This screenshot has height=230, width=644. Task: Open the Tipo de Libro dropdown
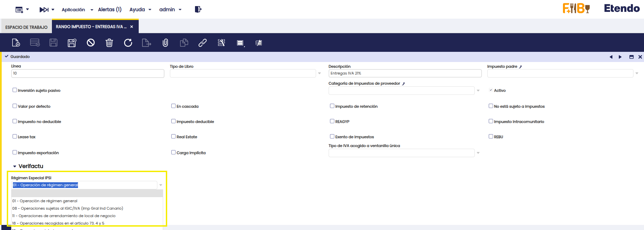click(x=319, y=74)
